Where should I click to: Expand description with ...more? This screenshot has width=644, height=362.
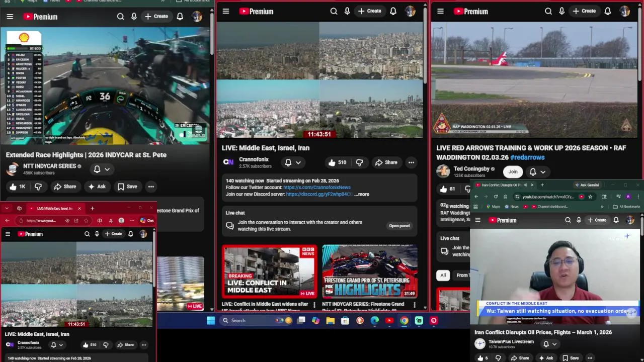362,194
